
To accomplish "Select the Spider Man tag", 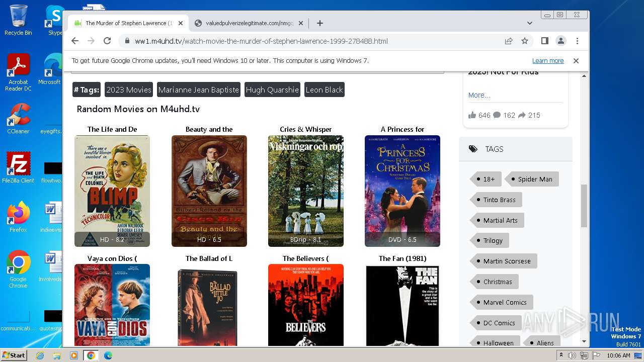I will point(531,179).
